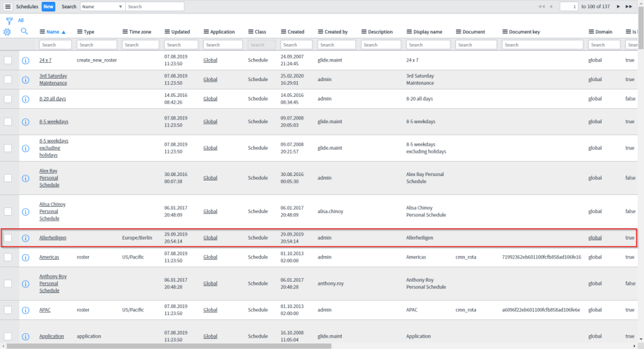Screen dimensions: 644x349
Task: Sort by the Updated column header
Action: 180,32
